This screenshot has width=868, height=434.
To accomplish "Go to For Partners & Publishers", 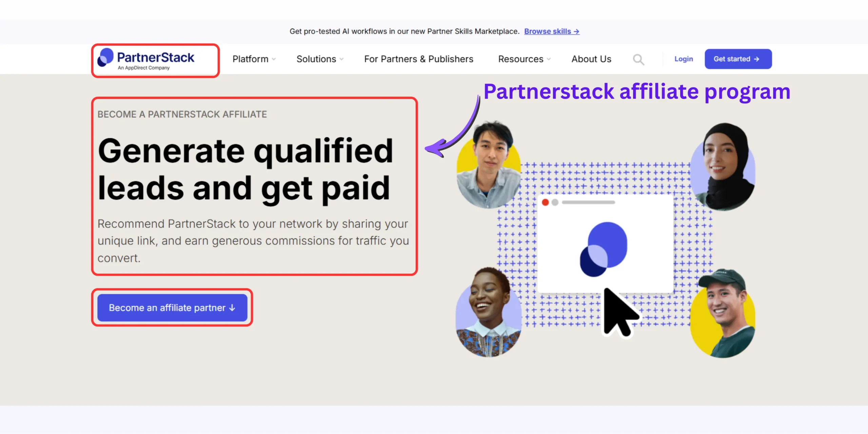I will [419, 59].
